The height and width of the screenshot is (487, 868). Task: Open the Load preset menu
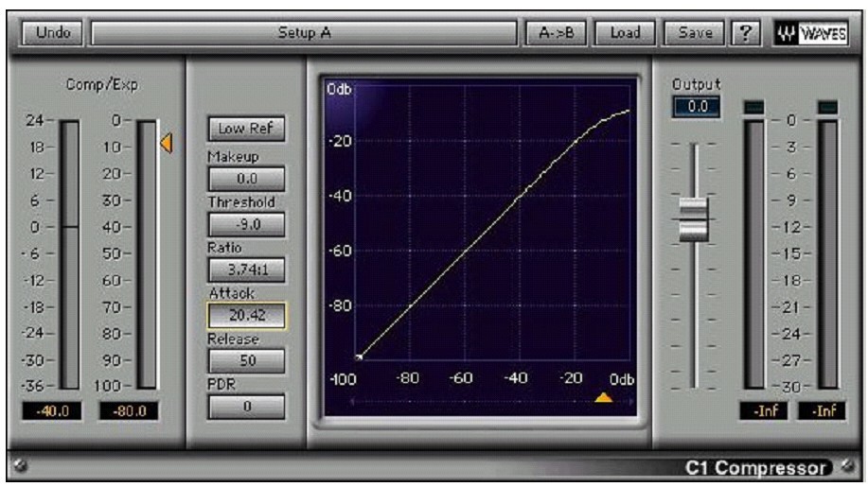coord(625,32)
